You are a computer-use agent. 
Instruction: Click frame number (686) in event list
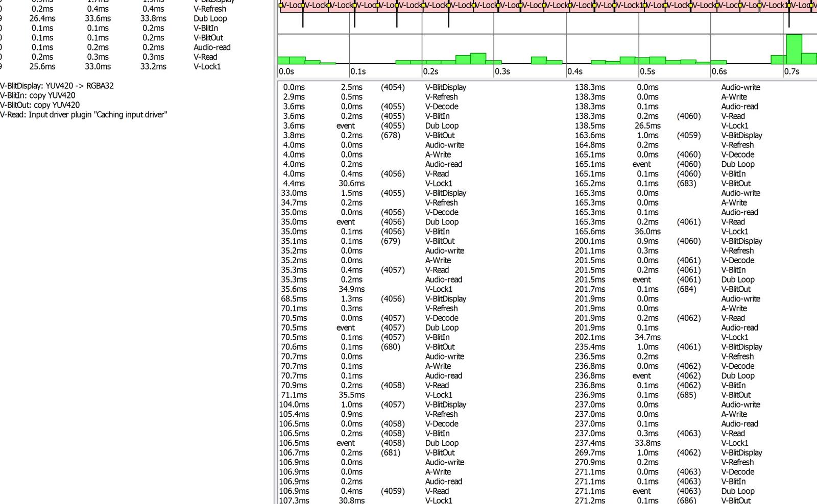tap(686, 500)
